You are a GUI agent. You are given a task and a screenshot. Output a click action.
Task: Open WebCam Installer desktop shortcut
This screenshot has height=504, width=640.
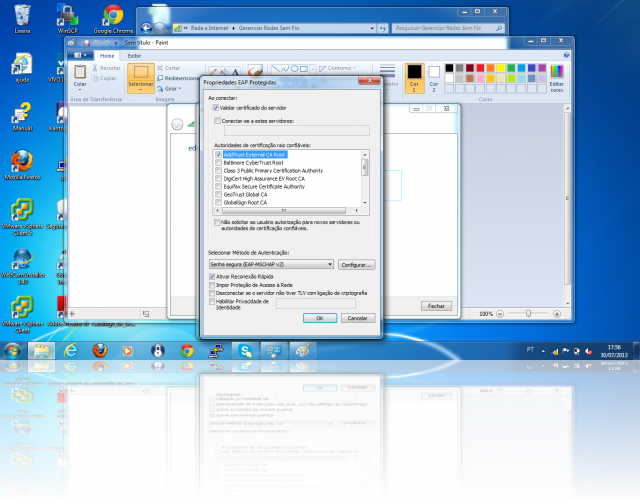pos(22,266)
